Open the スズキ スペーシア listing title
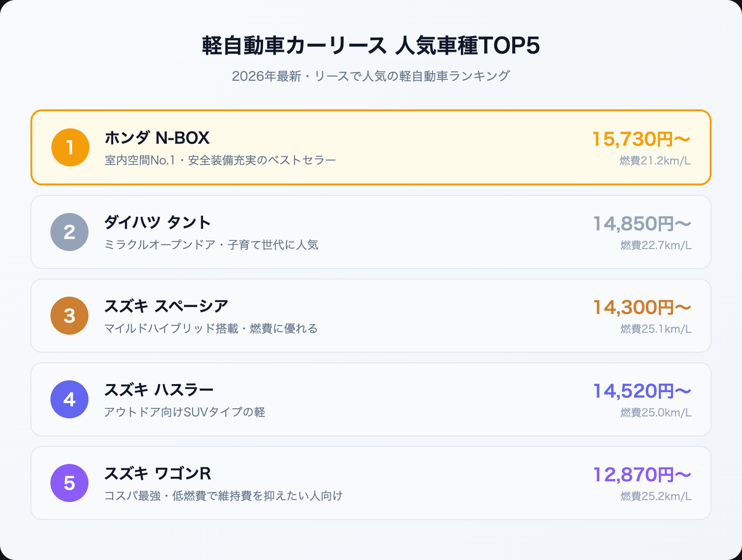 [x=166, y=306]
